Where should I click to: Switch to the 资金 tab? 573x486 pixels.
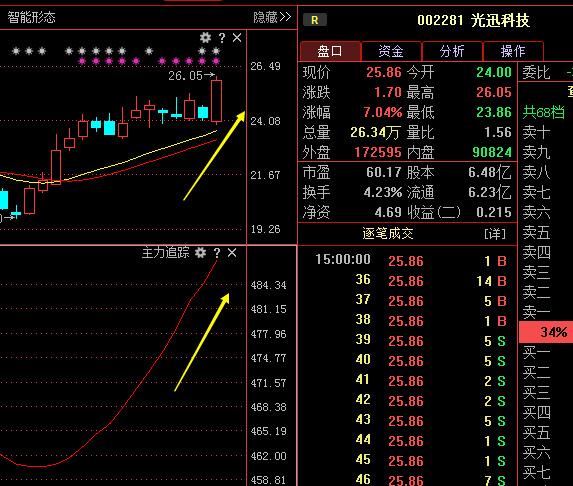391,51
